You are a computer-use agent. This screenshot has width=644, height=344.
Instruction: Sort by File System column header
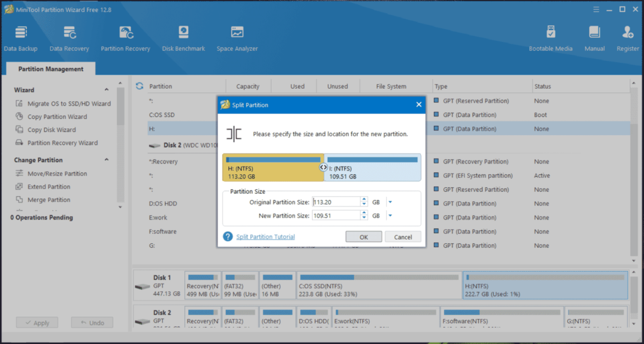[391, 86]
